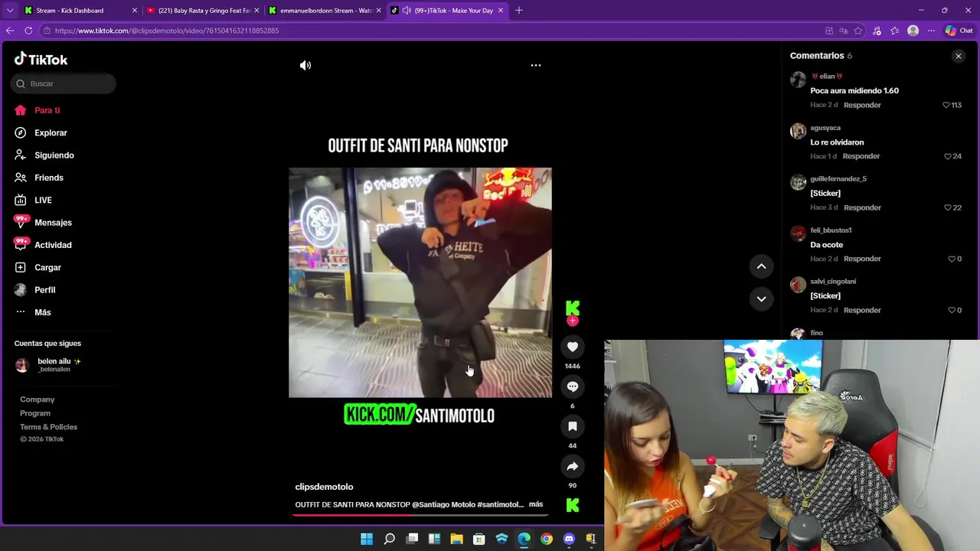
Task: Reply to salvi_cingolani's comment
Action: (x=862, y=310)
